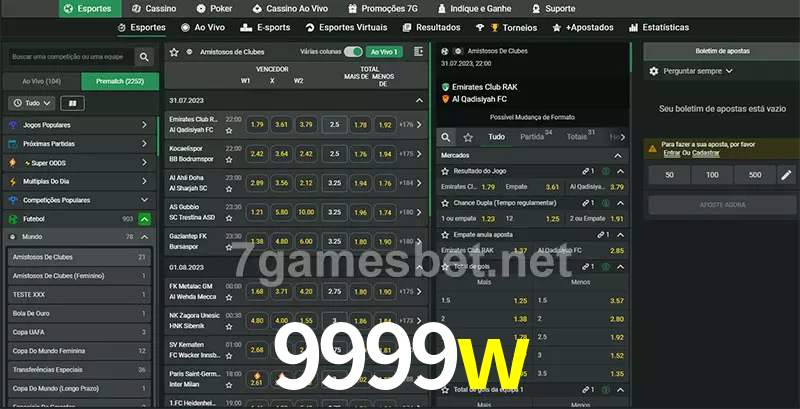
Task: Open the Poker top menu
Action: point(214,9)
